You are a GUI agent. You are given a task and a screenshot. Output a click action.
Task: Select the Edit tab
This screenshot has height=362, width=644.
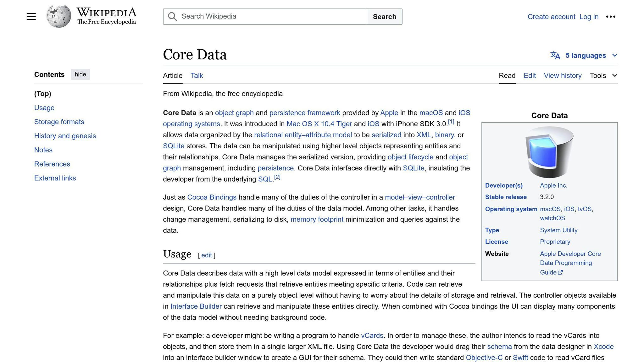[530, 75]
